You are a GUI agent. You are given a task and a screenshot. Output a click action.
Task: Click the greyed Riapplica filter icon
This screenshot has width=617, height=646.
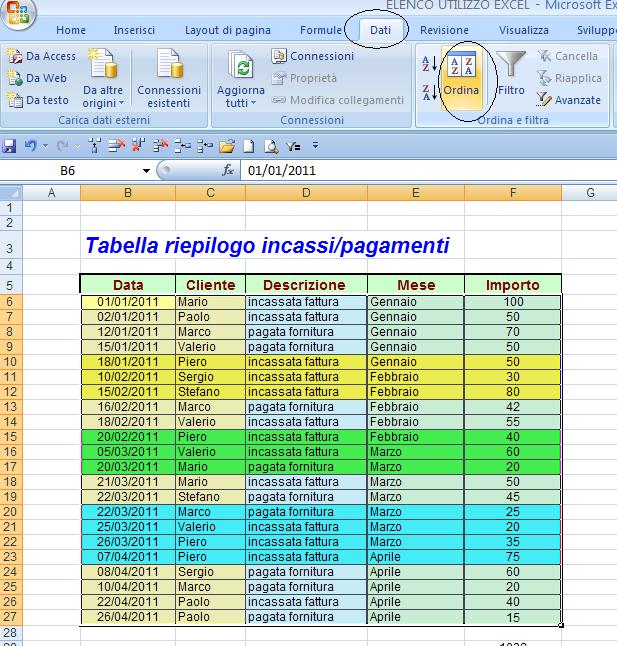coord(544,78)
